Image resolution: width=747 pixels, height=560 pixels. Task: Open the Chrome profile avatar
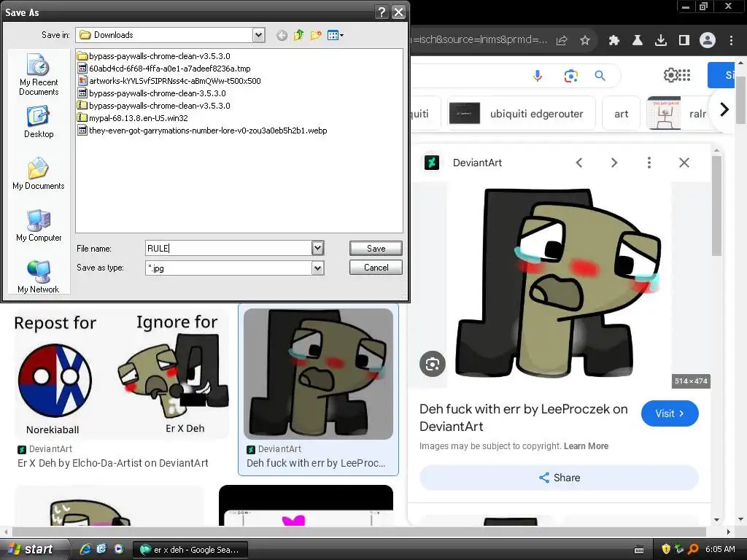coord(708,41)
